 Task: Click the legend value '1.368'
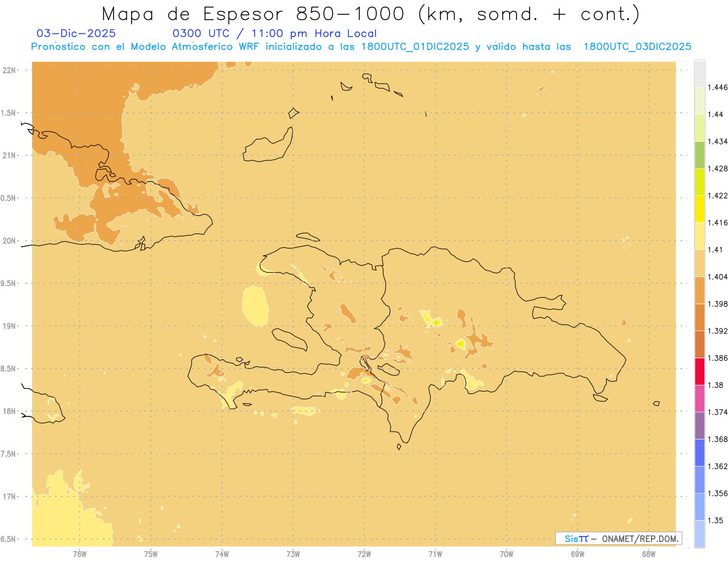718,439
